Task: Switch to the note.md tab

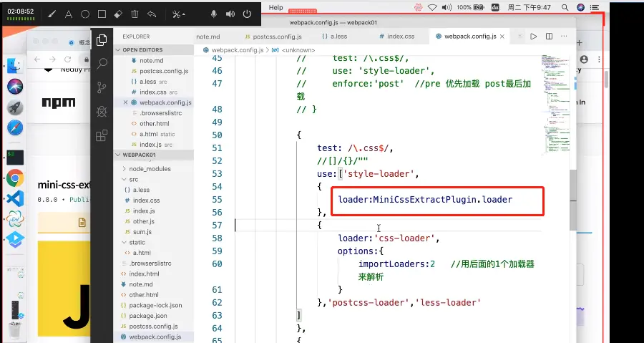Action: pyautogui.click(x=208, y=37)
